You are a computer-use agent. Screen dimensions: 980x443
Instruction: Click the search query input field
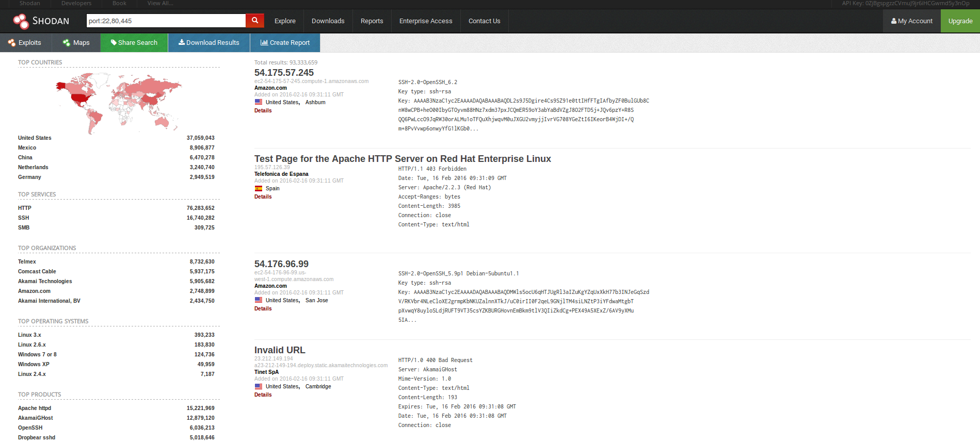165,21
